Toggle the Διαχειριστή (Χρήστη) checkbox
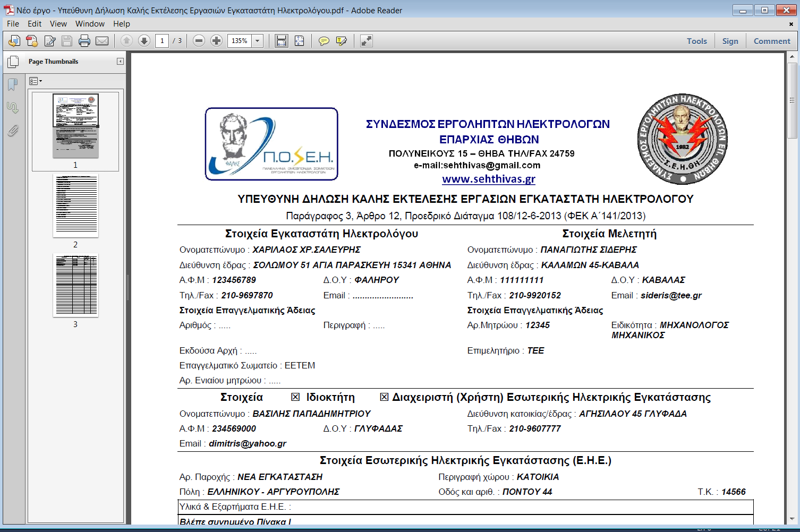Image resolution: width=800 pixels, height=532 pixels. pyautogui.click(x=384, y=397)
